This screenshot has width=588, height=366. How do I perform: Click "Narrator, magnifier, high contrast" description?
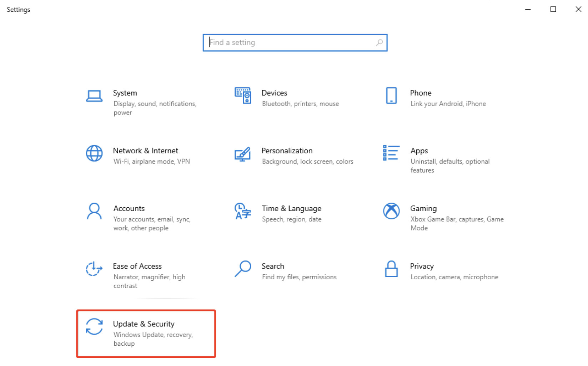coord(149,281)
